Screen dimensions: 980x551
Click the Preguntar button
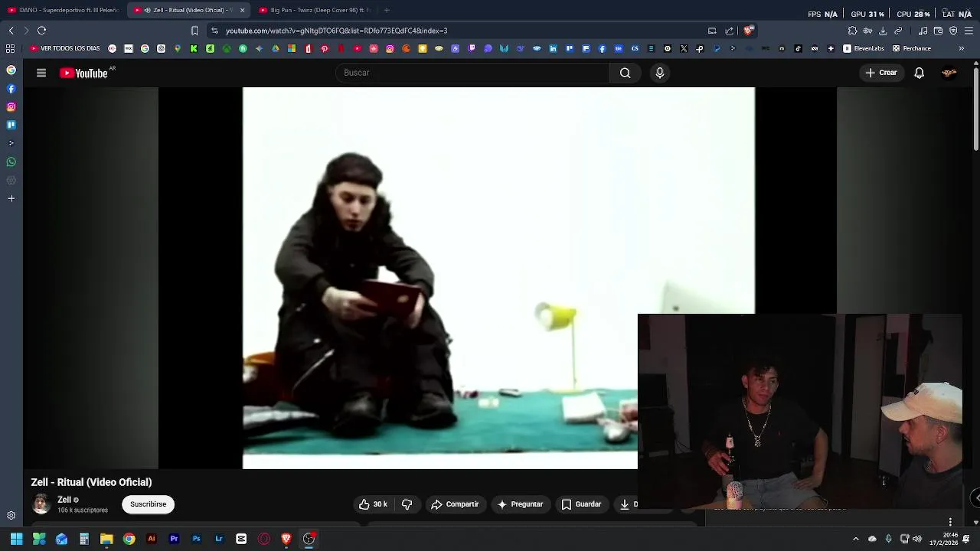click(x=520, y=504)
